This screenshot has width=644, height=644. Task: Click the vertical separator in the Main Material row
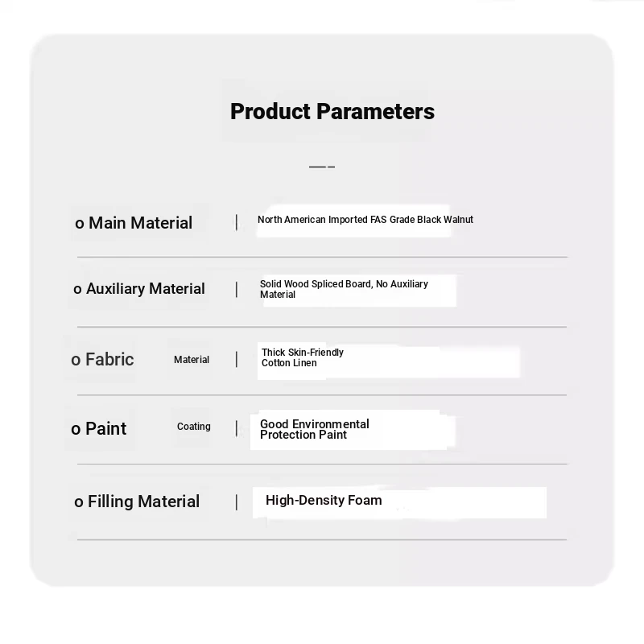(x=237, y=222)
